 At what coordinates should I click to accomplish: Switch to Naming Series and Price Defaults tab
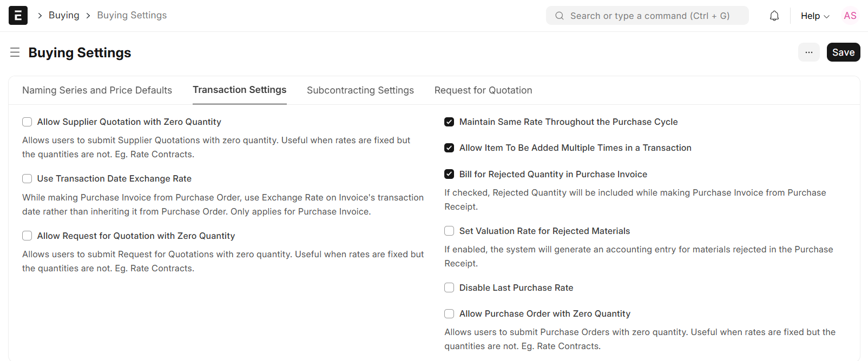[97, 90]
